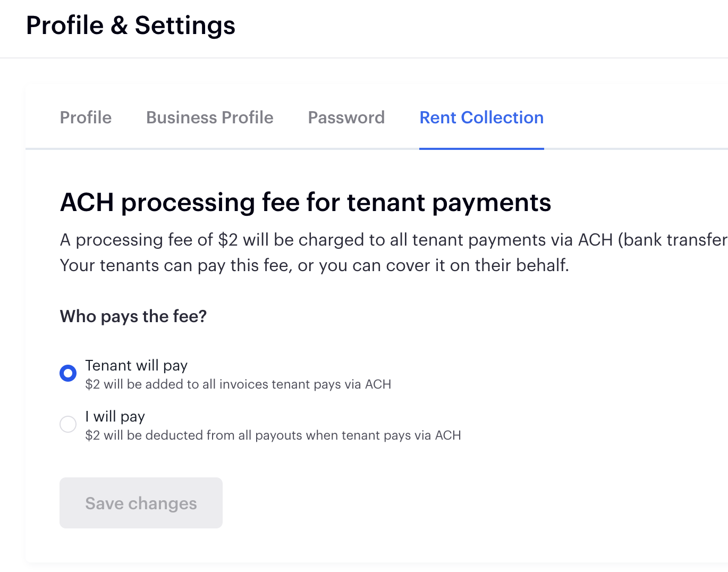Click the processing fee explanation paragraph
This screenshot has height=572, width=728.
point(372,253)
